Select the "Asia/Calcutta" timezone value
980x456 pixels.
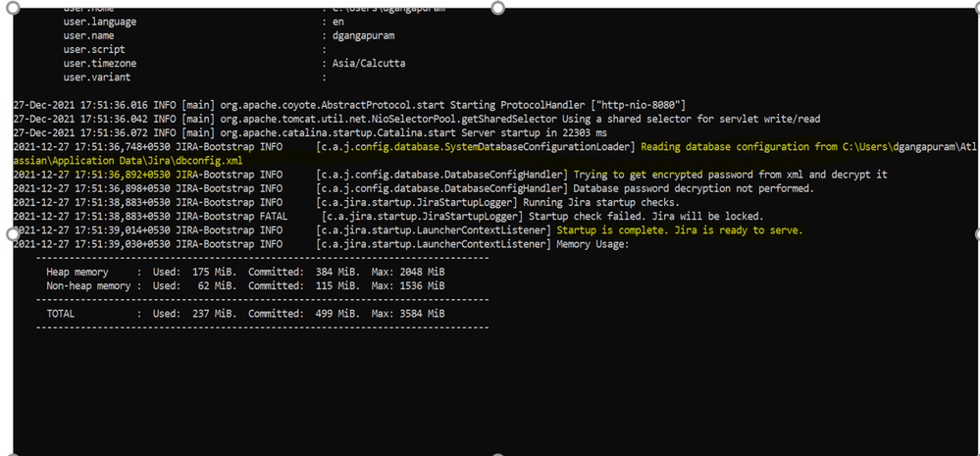pos(369,64)
